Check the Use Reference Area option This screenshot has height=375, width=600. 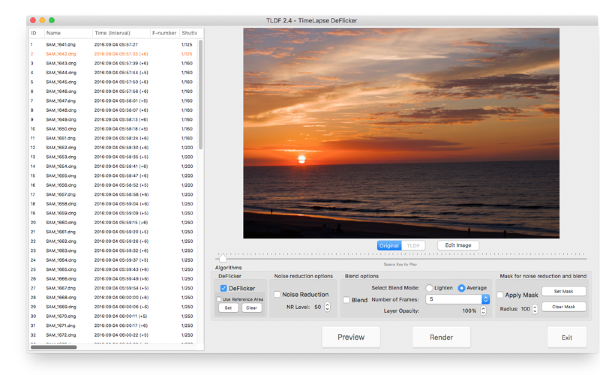pyautogui.click(x=219, y=299)
